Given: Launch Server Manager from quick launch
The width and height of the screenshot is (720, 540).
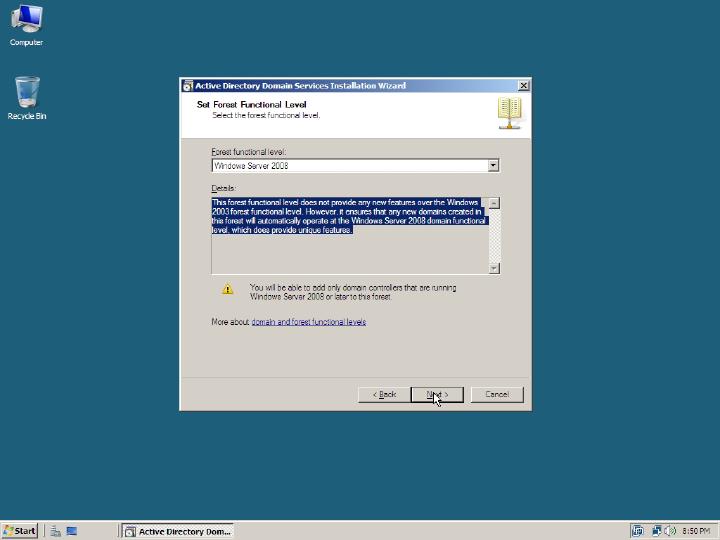Looking at the screenshot, I should click(x=56, y=531).
